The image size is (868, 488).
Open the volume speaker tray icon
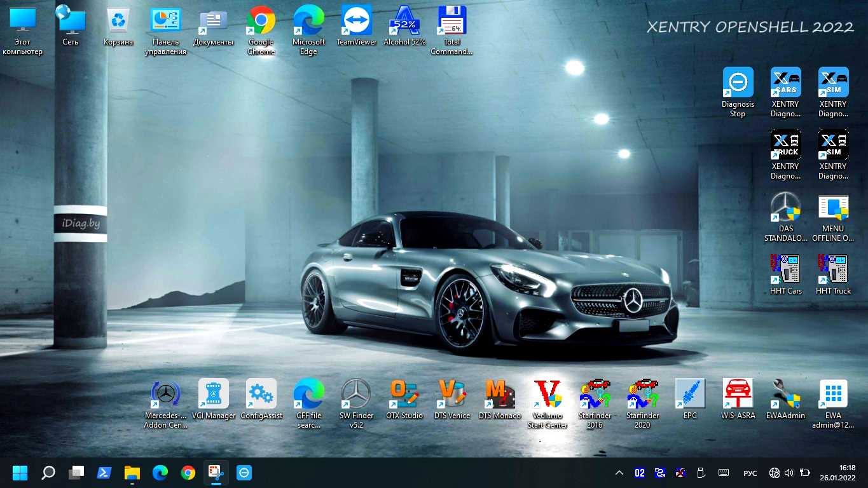(x=789, y=473)
